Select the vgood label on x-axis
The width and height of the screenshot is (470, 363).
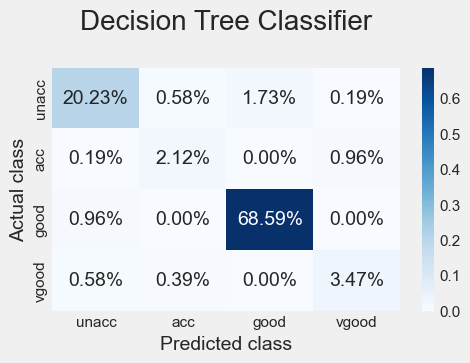coord(356,322)
